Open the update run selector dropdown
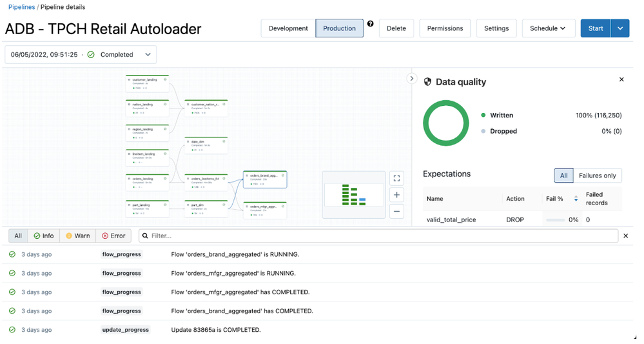The height and width of the screenshot is (344, 644). click(x=81, y=55)
